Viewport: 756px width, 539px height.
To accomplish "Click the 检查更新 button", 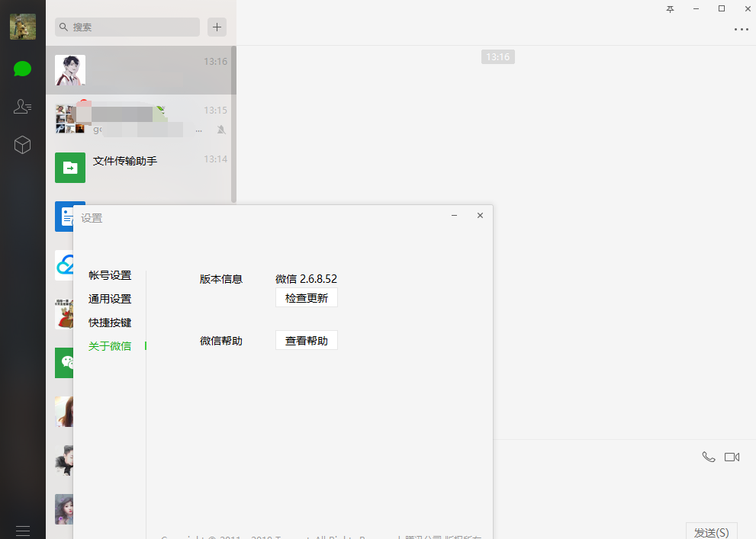I will [x=306, y=297].
